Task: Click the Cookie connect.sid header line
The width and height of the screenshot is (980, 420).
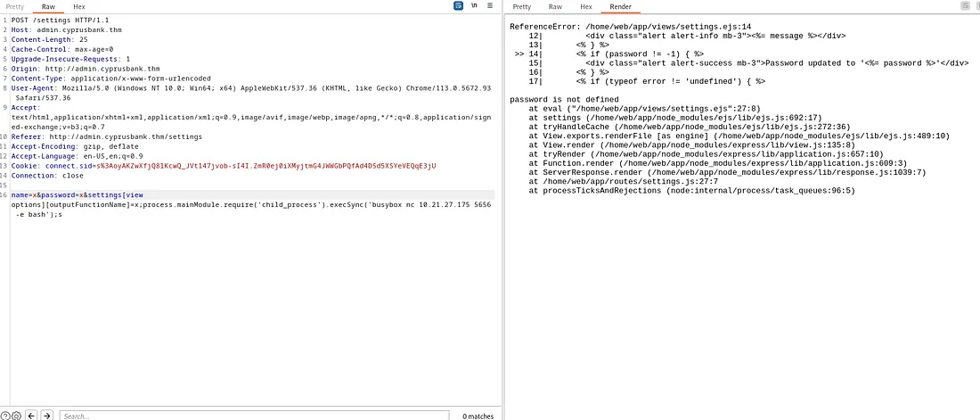Action: click(224, 166)
